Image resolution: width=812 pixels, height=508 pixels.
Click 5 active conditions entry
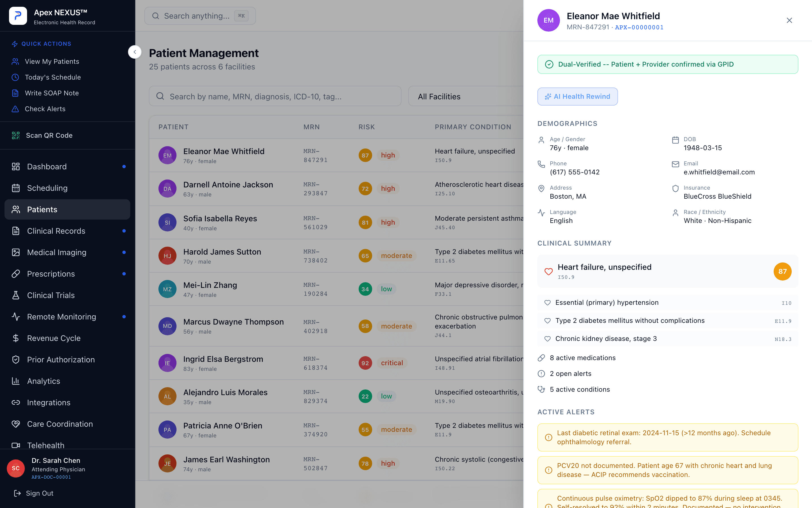(x=574, y=389)
